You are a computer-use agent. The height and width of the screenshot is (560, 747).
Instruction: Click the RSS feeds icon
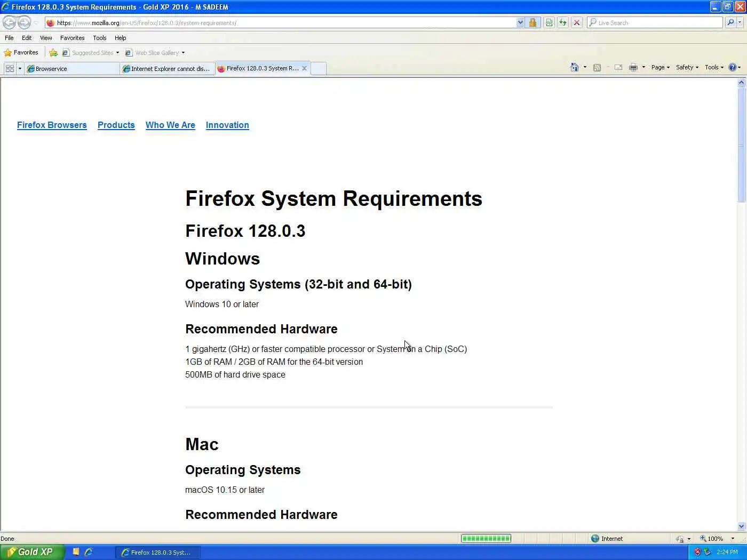[597, 67]
